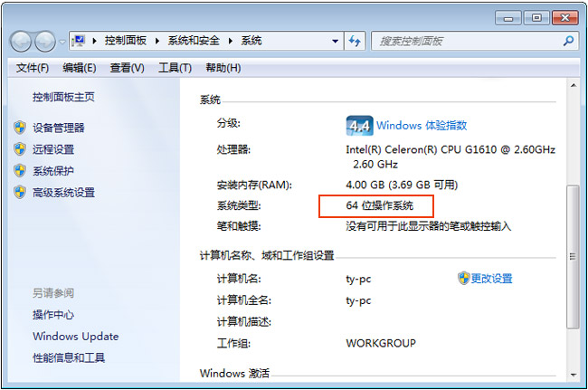Viewport: 588px width, 390px height.
Task: Open 系统保护 link
Action: click(x=53, y=171)
